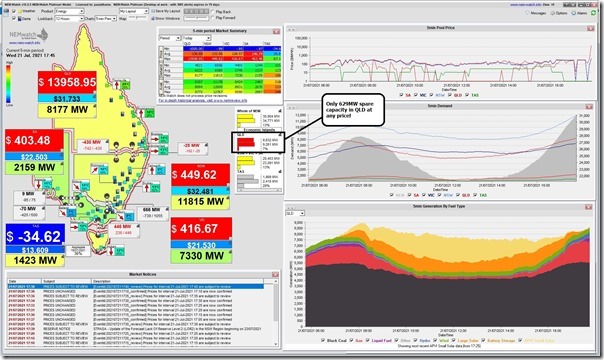The height and width of the screenshot is (360, 604).
Task: Click the Show Windows icon
Action: (153, 18)
